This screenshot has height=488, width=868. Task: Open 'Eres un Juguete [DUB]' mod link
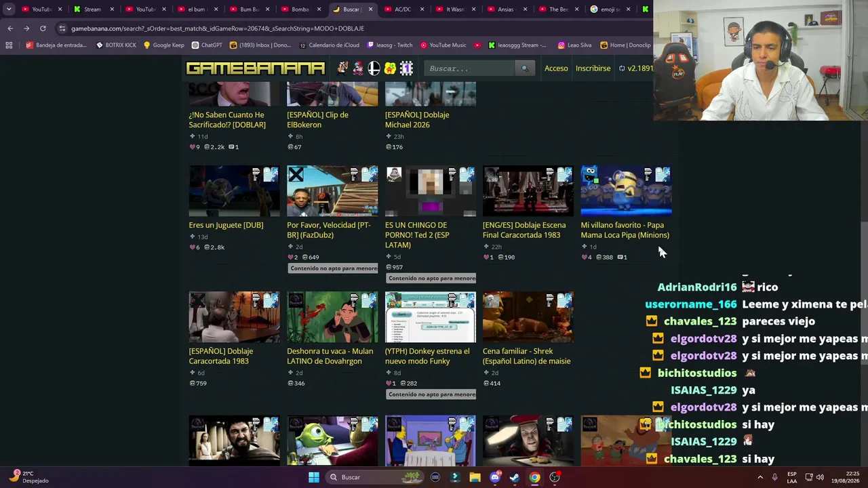pyautogui.click(x=226, y=225)
